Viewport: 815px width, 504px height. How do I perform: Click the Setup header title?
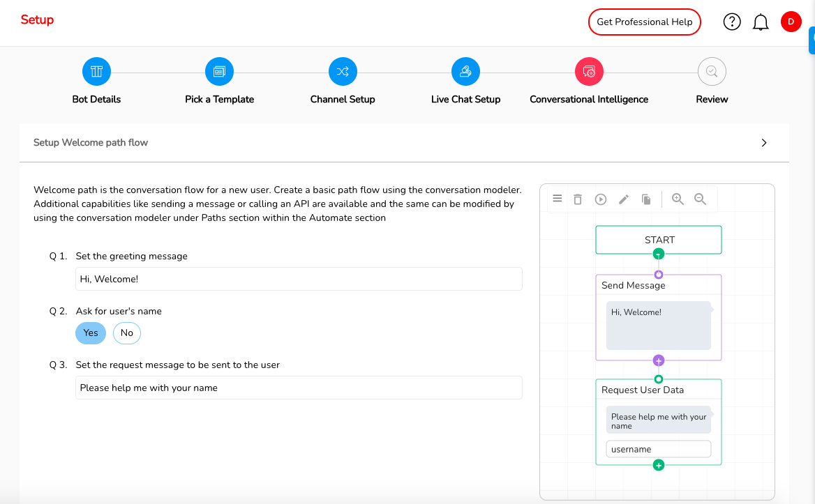(x=37, y=20)
